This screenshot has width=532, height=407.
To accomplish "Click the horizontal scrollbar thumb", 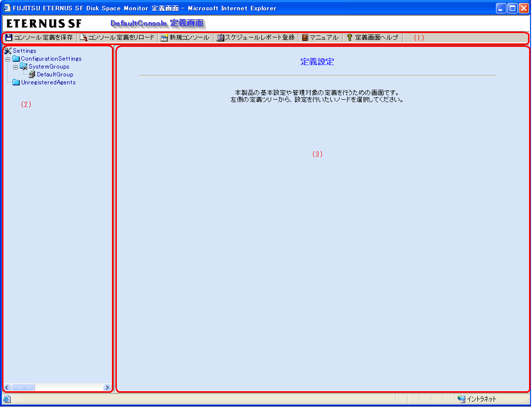I will click(x=23, y=387).
